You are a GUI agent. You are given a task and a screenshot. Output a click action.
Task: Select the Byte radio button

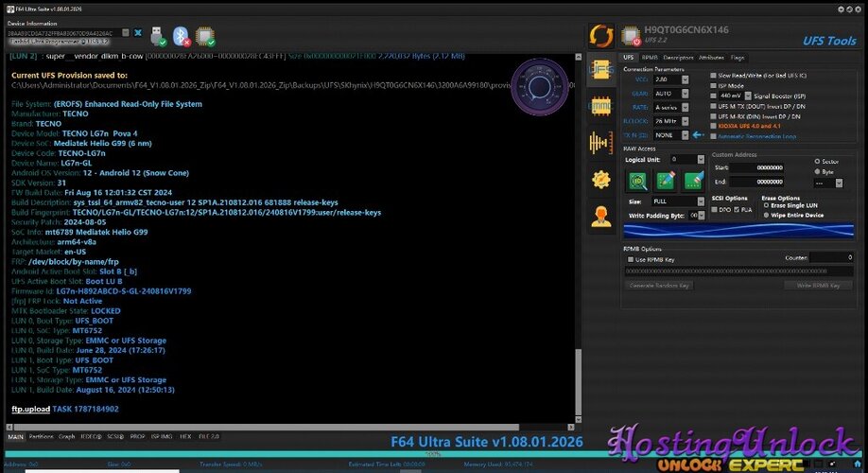[817, 171]
